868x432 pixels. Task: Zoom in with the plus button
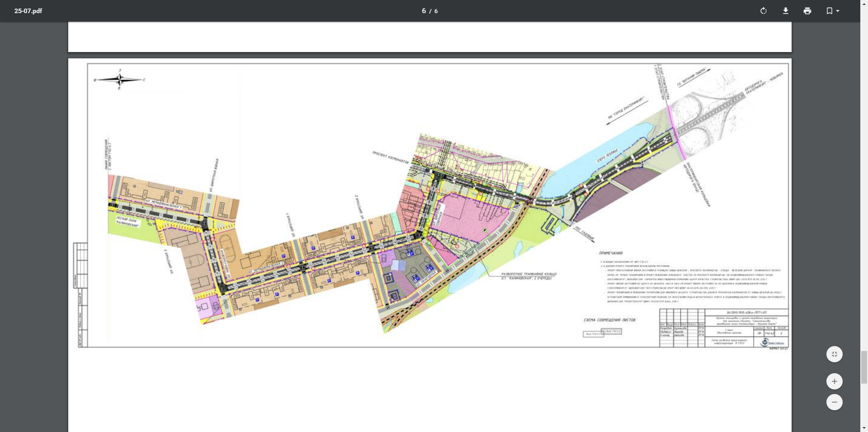(x=835, y=381)
